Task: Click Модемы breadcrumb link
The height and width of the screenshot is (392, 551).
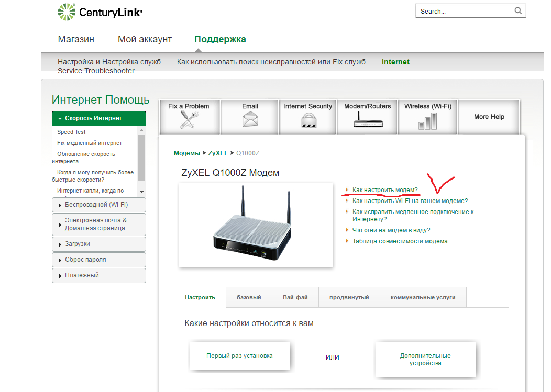Action: (187, 153)
